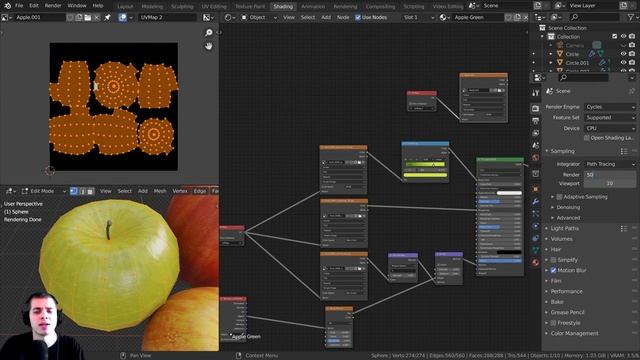Viewport: 640px width, 360px height.
Task: Toggle the Collection exclude checkbox in outliner
Action: (615, 36)
